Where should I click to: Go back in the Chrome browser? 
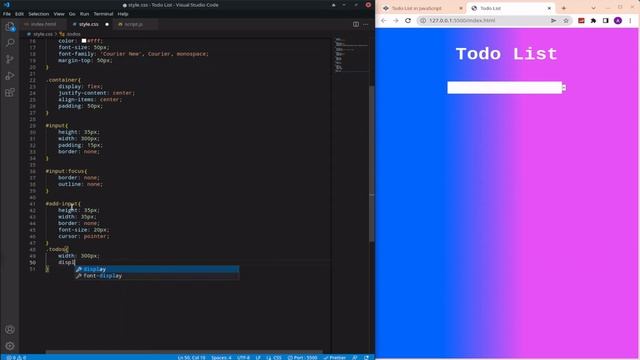[x=384, y=20]
